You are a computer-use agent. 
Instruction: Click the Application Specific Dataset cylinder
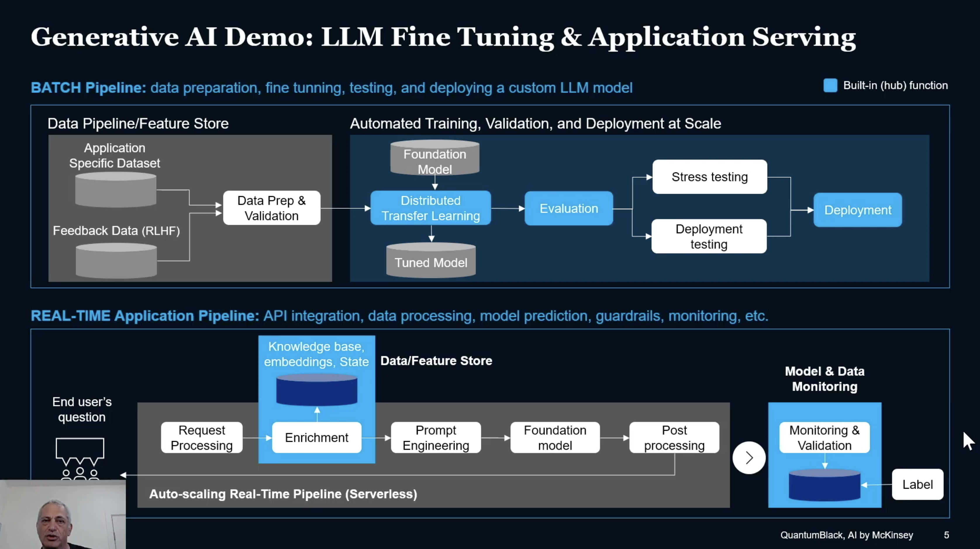116,190
